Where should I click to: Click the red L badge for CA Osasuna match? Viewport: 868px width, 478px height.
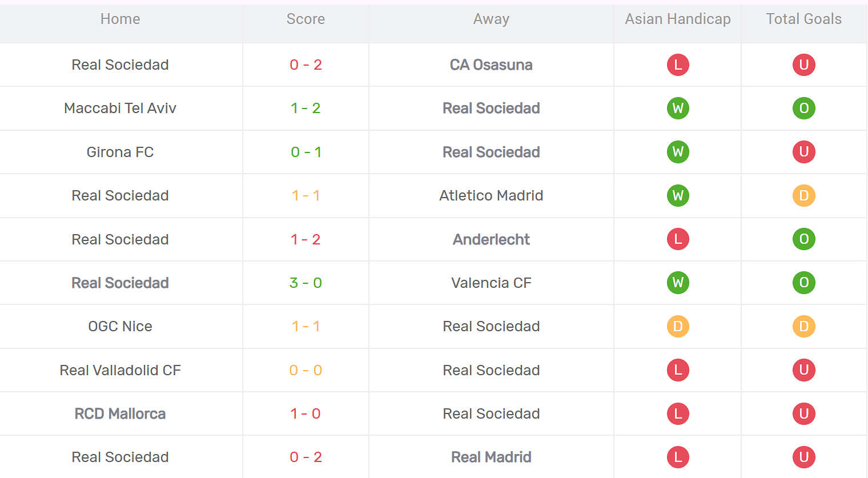pos(678,65)
